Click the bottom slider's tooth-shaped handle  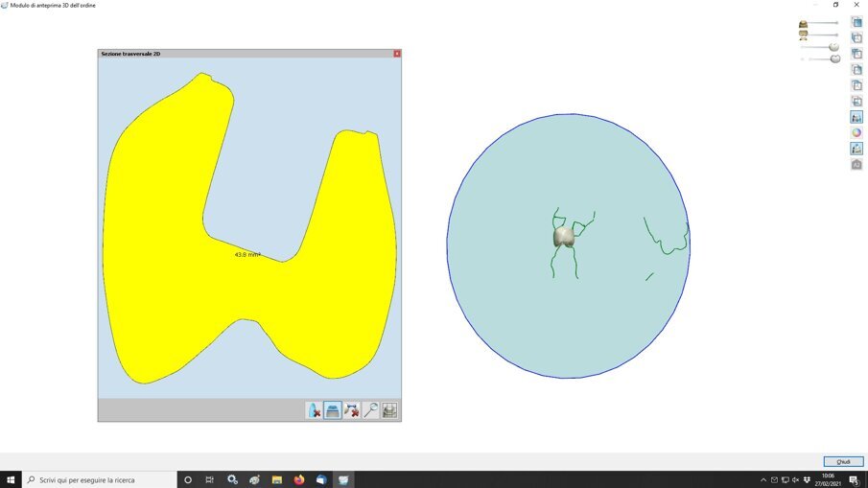pyautogui.click(x=834, y=58)
